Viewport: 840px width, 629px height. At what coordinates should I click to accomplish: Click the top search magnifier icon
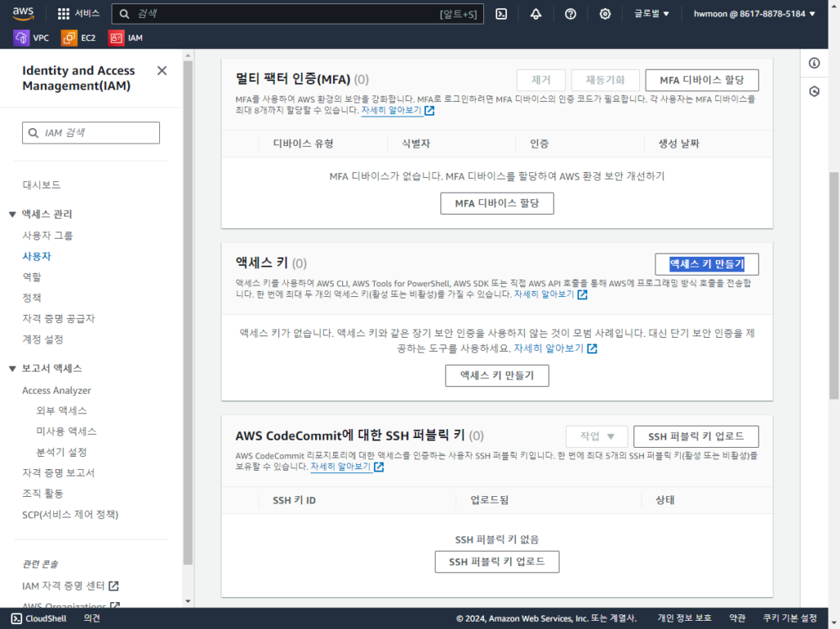pos(125,14)
